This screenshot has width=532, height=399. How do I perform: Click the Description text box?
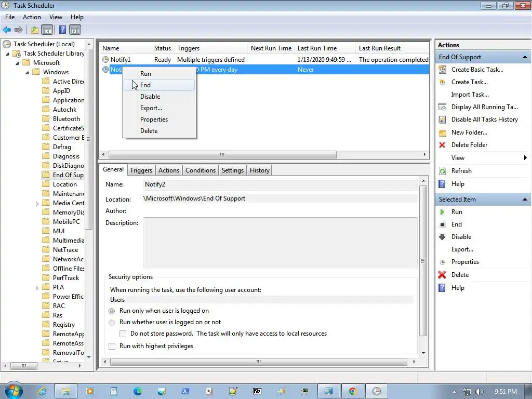pyautogui.click(x=280, y=243)
